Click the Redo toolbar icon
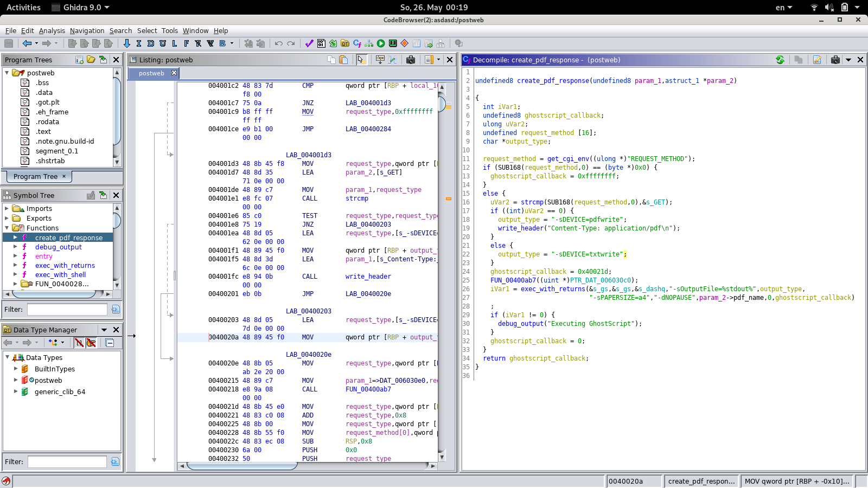The image size is (868, 488). [x=291, y=43]
